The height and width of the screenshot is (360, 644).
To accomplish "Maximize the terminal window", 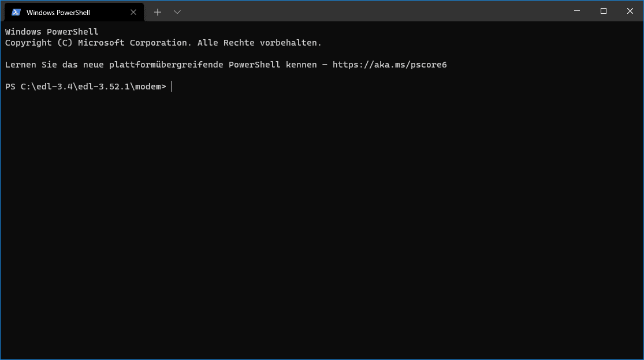I will [604, 11].
